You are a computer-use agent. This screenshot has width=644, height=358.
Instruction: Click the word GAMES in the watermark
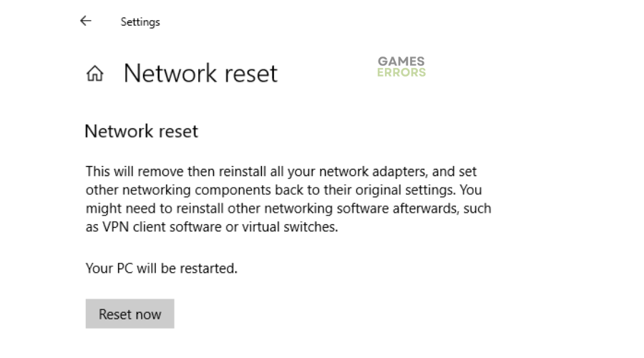(401, 62)
